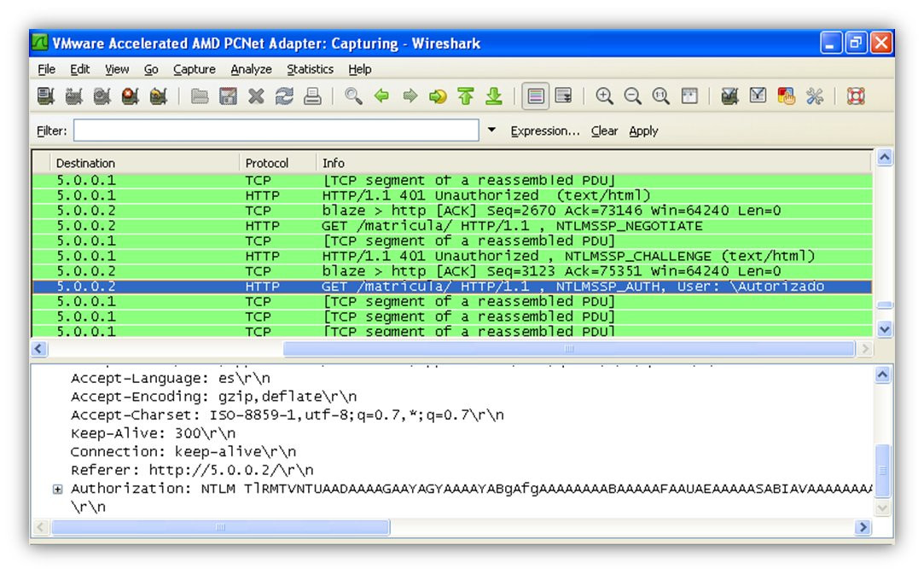Viewport: 924px width, 574px height.
Task: Focus the display filter text field
Action: pos(276,130)
